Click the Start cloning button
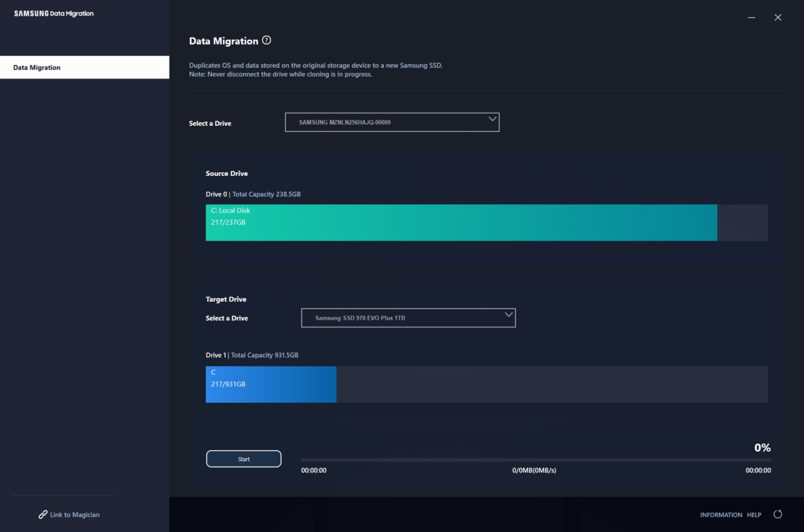Viewport: 804px width, 532px height. click(x=244, y=459)
